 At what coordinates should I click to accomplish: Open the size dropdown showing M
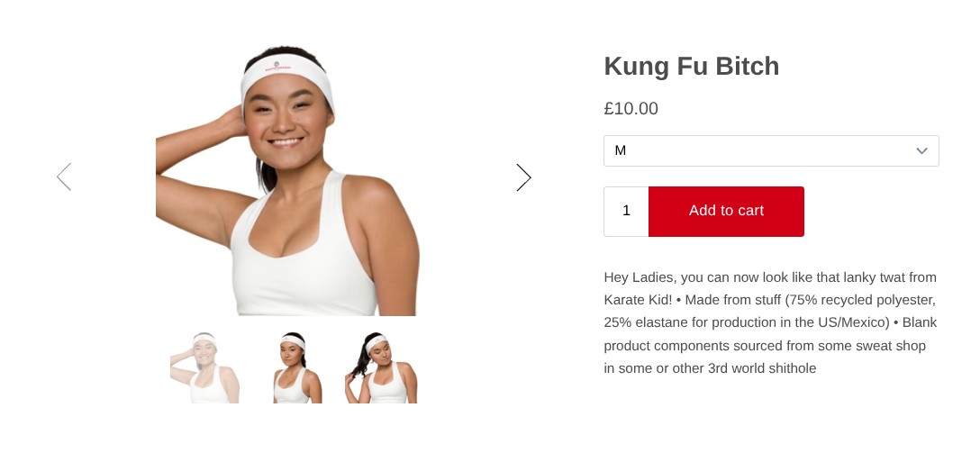click(771, 151)
